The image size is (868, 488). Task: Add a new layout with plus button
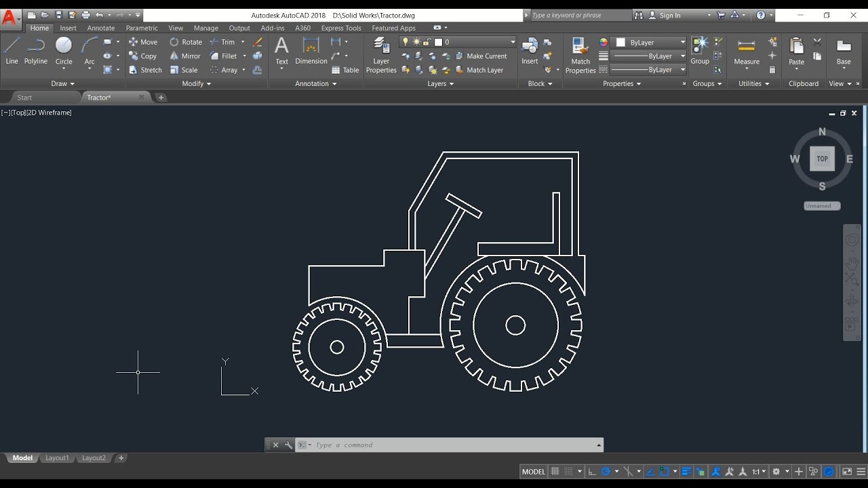(x=121, y=458)
